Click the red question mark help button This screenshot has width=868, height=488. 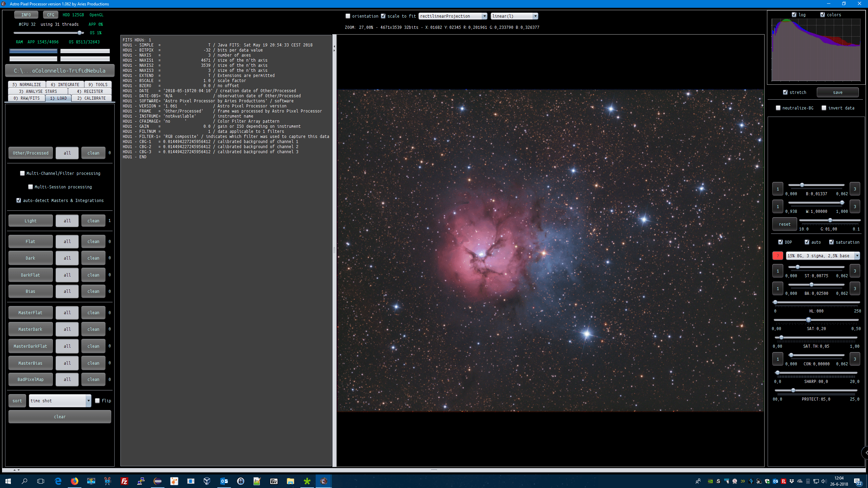coord(777,256)
